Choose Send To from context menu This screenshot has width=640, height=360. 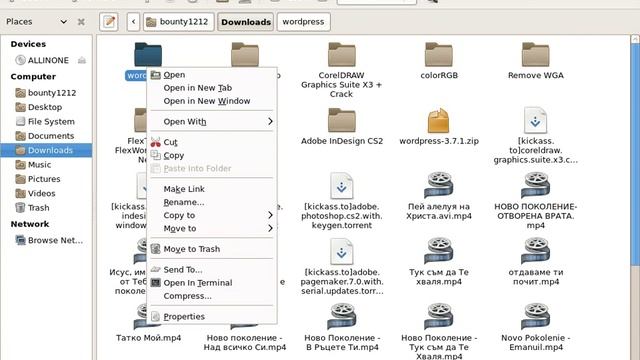click(x=212, y=269)
